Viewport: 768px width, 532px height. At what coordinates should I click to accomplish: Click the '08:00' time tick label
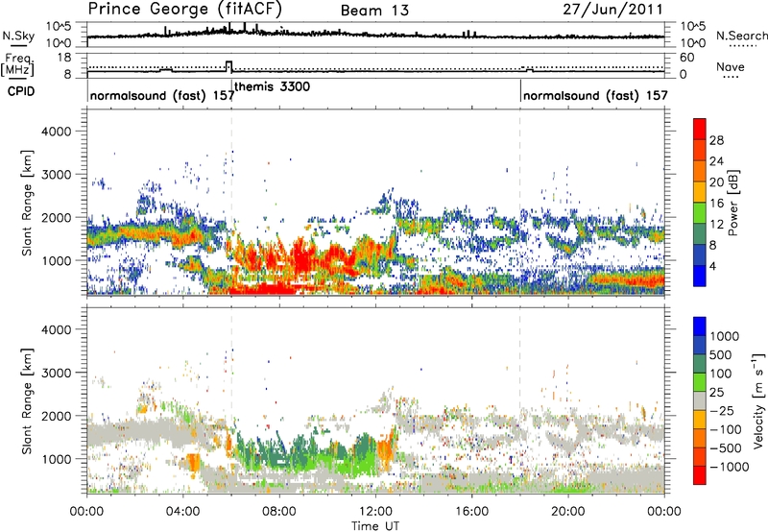click(279, 512)
